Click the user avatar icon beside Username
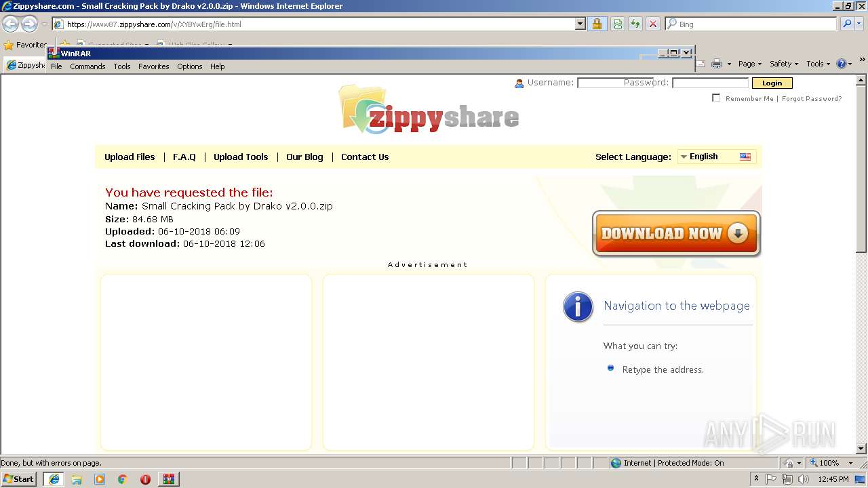Screen dimensions: 868x488 tap(519, 83)
